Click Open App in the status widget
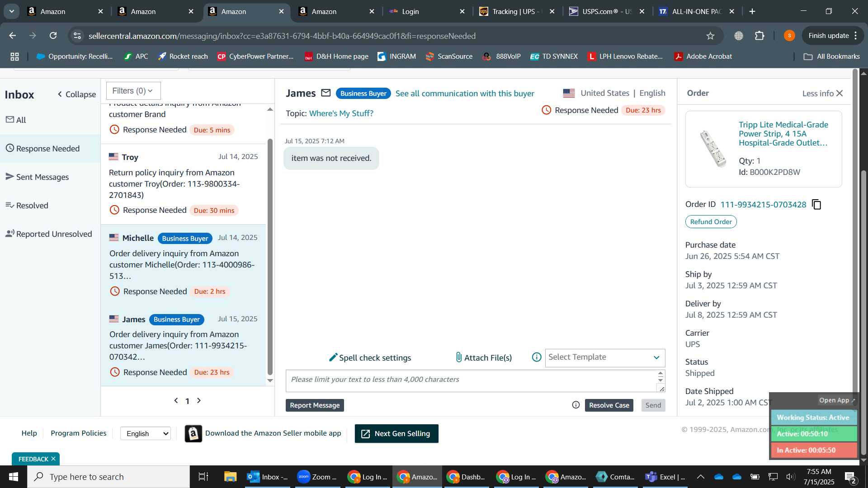 pos(837,400)
